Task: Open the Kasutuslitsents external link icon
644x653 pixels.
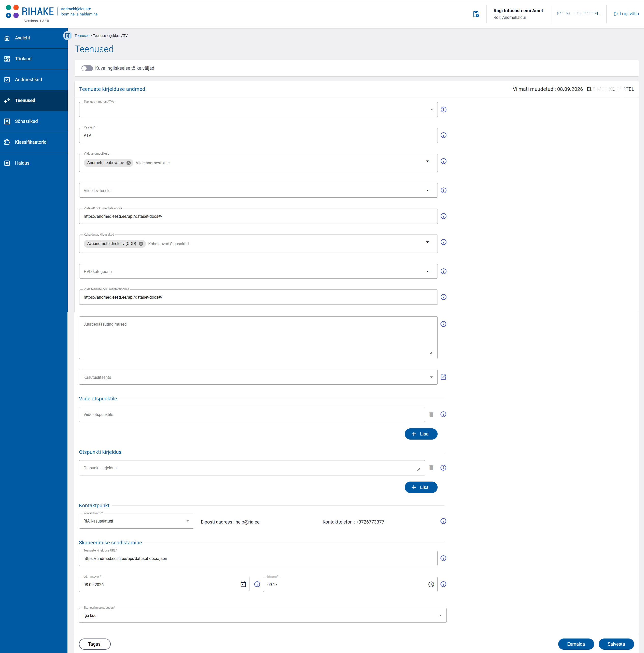Action: click(443, 377)
